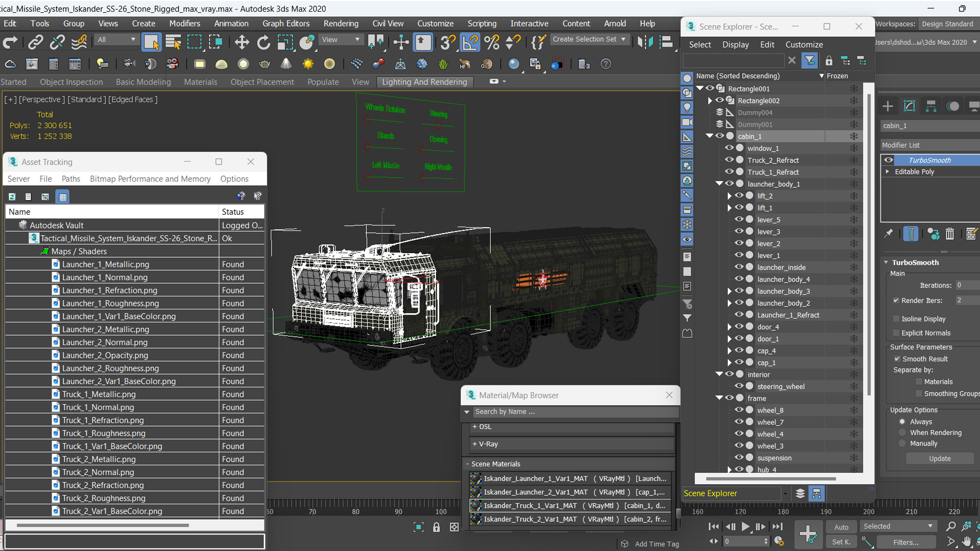Enable the Explicit Normals checkbox
This screenshot has width=980, height=551.
[896, 333]
